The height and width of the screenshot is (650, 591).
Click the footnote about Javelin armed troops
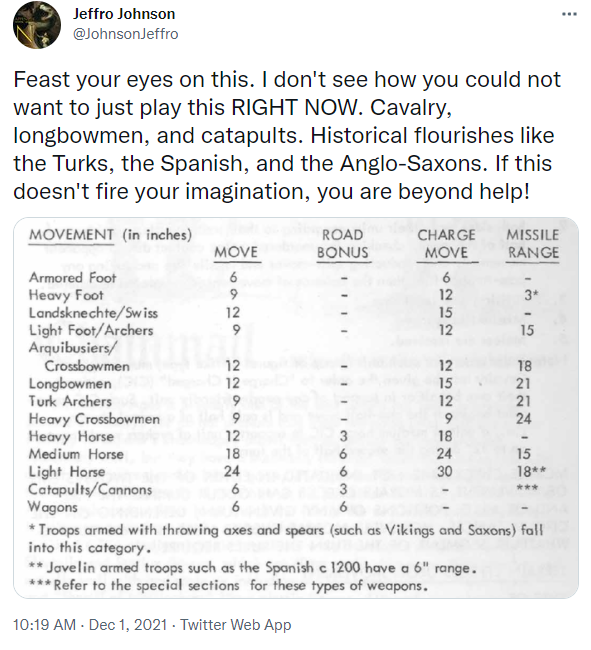coord(252,568)
